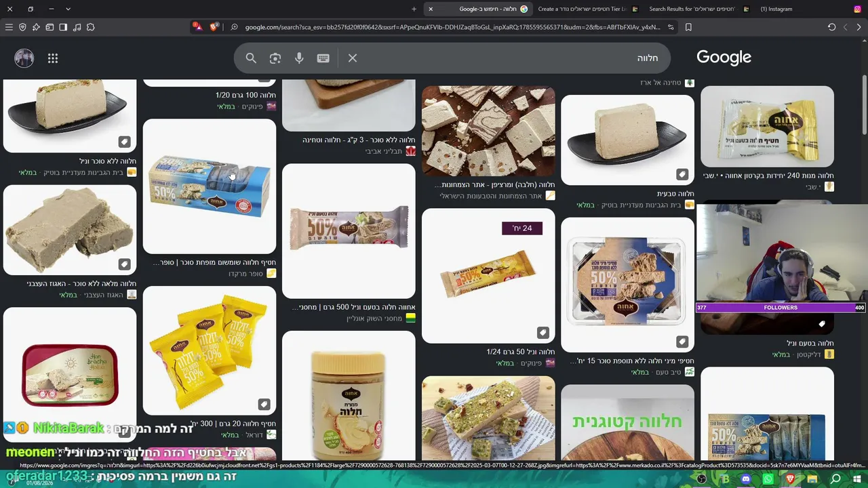
Task: Click the product tag on the 24 יח' image
Action: click(x=542, y=332)
